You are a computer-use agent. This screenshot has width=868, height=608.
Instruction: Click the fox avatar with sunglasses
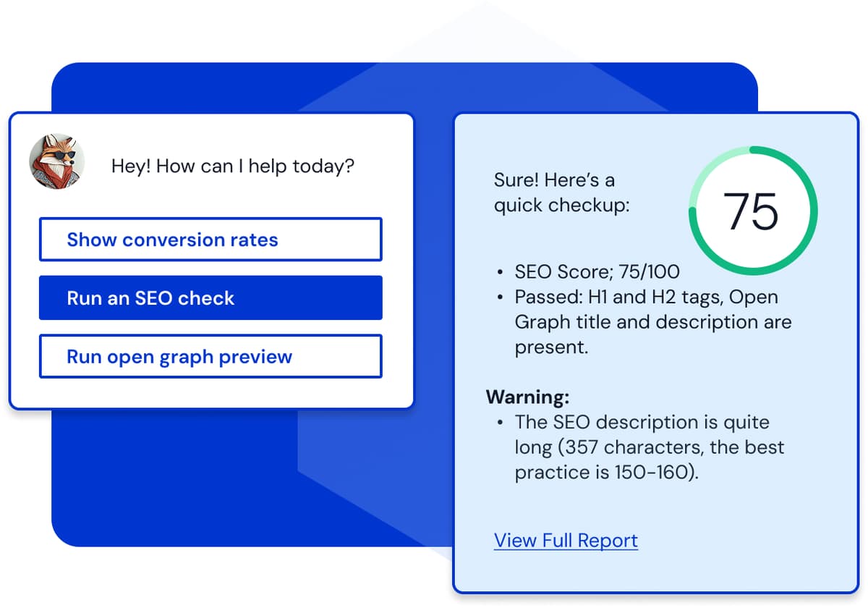pos(56,161)
